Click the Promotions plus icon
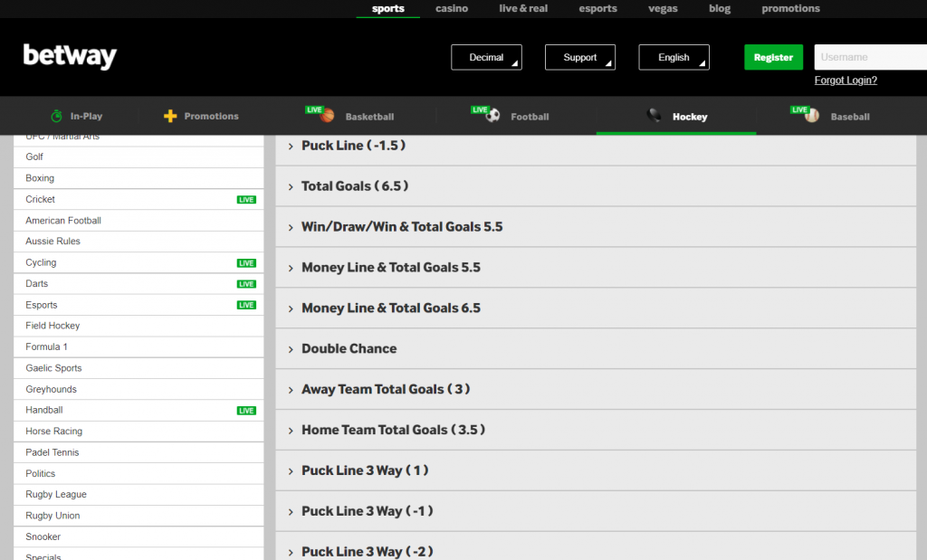 point(170,117)
